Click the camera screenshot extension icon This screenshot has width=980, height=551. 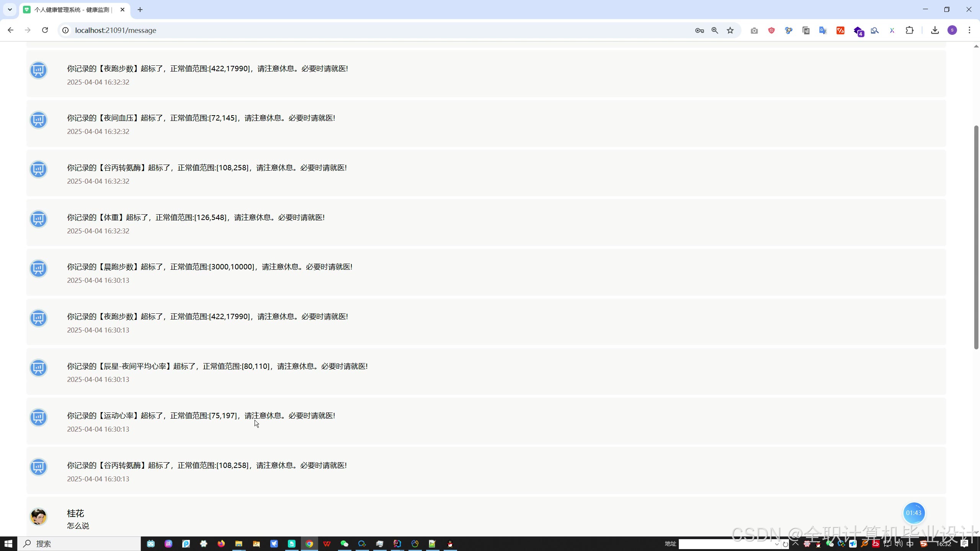pos(754,30)
